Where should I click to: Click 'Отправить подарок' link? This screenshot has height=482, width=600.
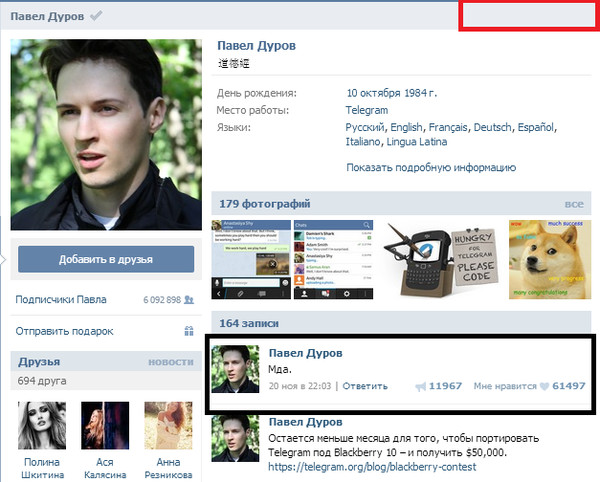tap(64, 331)
